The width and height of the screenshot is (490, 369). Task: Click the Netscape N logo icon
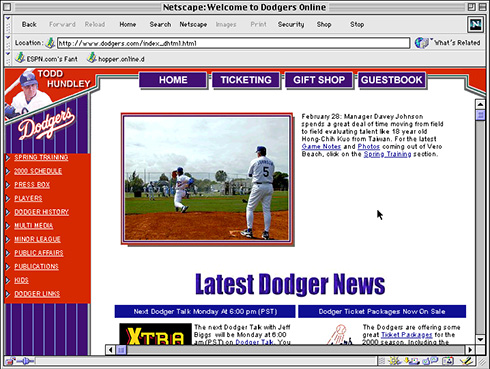[475, 24]
